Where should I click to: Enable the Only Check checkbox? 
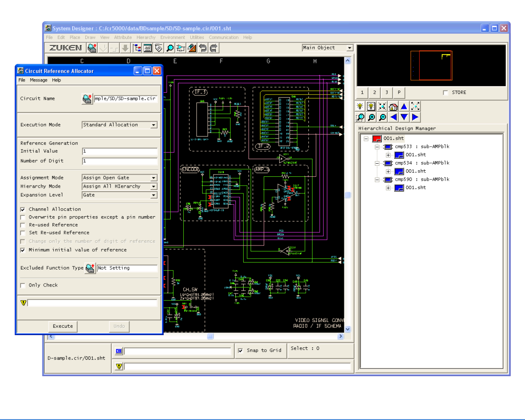click(23, 285)
